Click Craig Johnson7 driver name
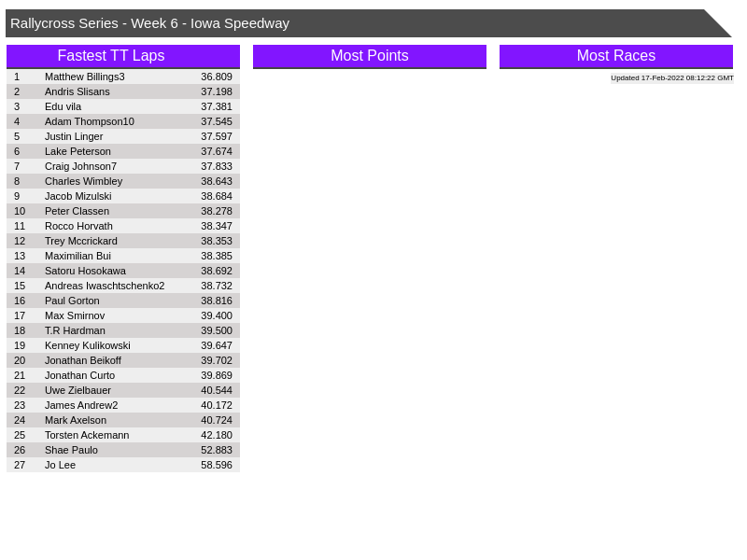 pos(81,166)
